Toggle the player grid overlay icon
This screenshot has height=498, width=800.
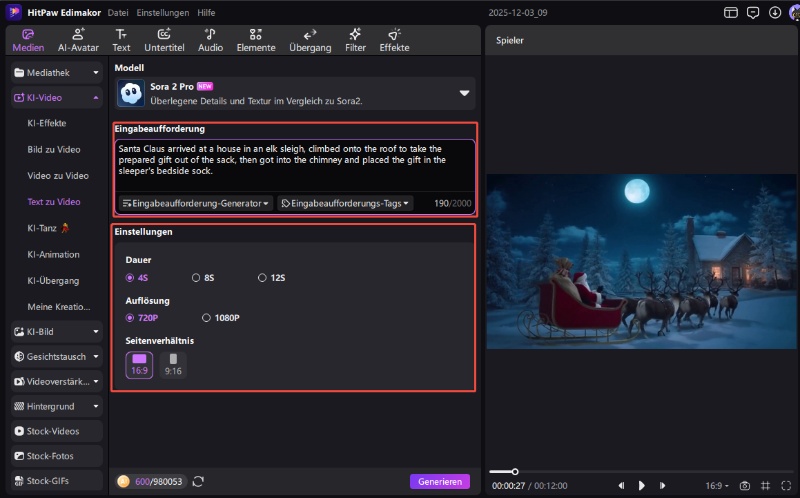765,485
